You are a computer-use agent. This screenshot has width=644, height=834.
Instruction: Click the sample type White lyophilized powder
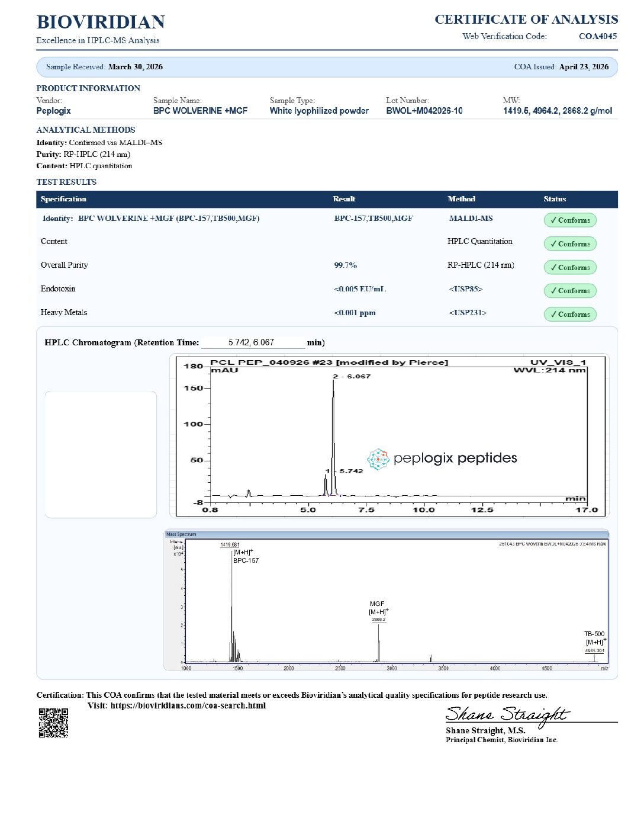point(319,111)
